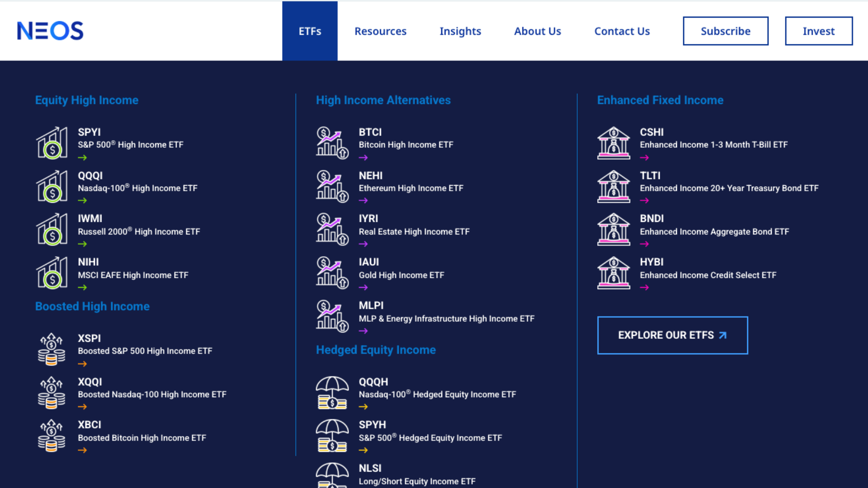Click the MLPI growth chart icon
868x488 pixels.
[x=332, y=316]
